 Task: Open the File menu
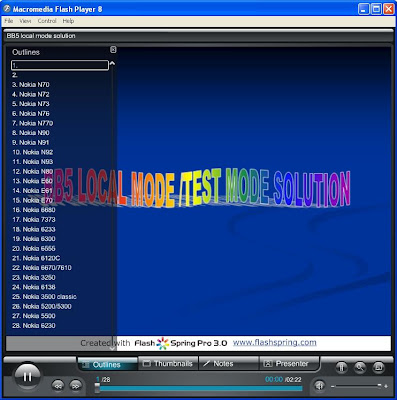(9, 21)
